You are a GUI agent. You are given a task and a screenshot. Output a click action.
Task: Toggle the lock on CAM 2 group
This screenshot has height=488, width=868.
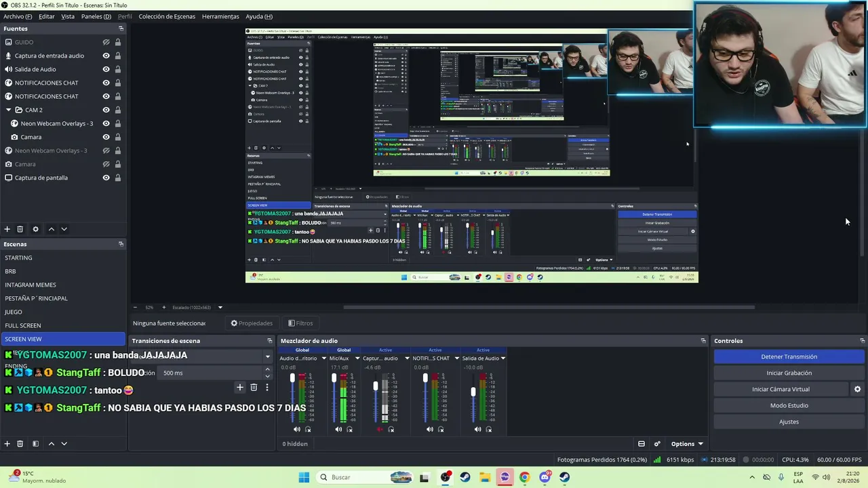[x=118, y=110]
